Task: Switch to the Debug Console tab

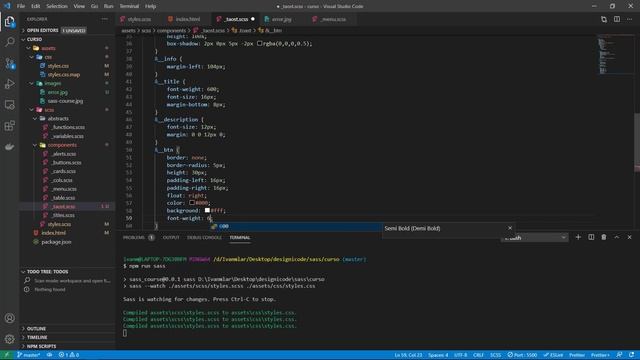Action: [204, 238]
